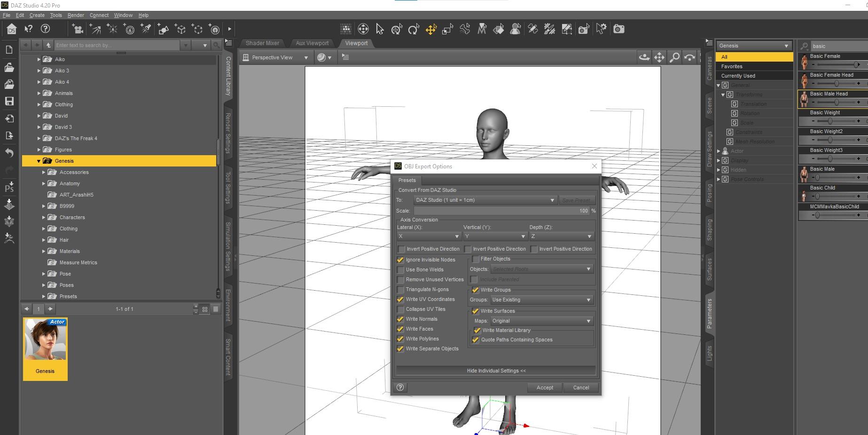Click the What's This help pointer icon
868x435 pixels.
point(29,29)
